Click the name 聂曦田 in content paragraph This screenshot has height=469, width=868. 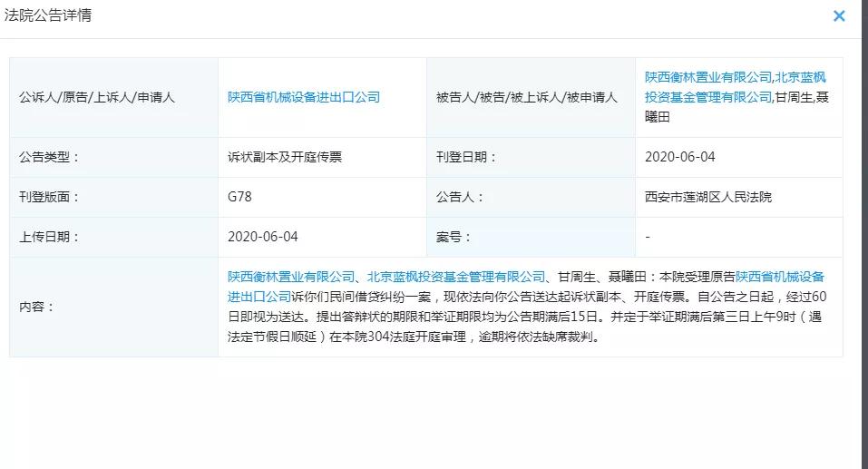(628, 277)
